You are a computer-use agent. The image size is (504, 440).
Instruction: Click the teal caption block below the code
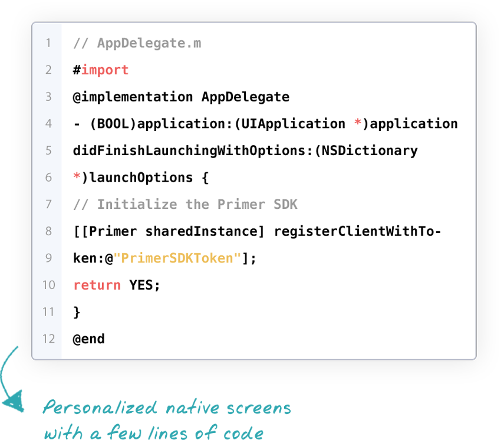click(x=165, y=419)
